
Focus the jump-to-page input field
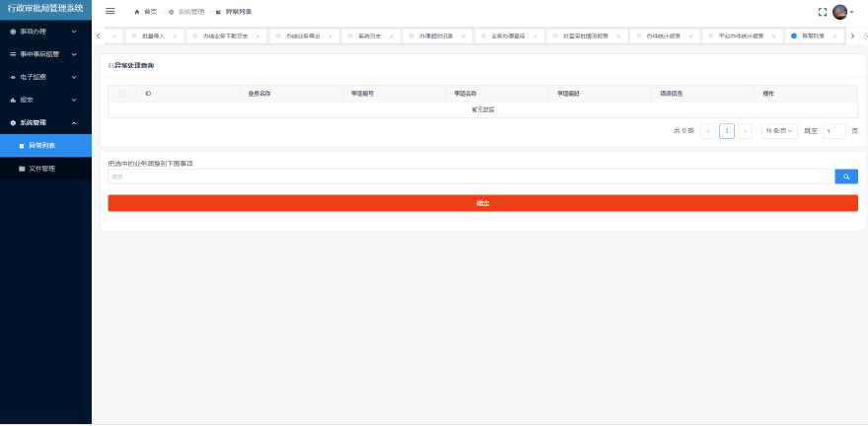point(834,131)
